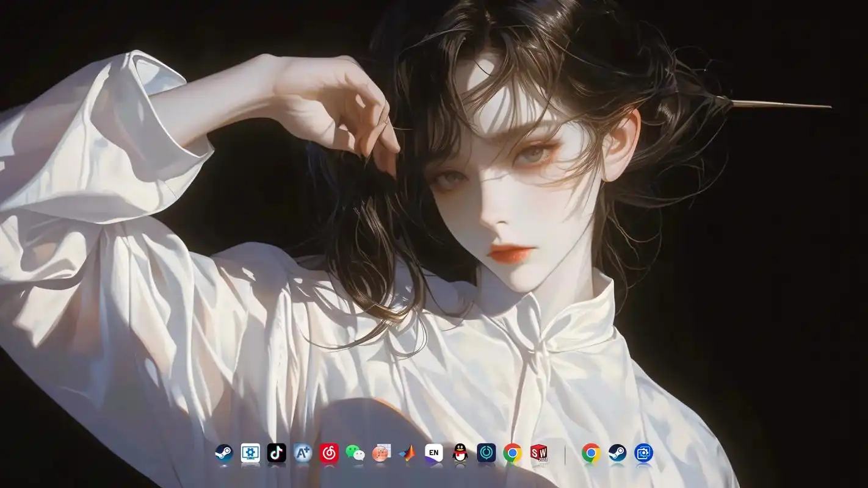
Task: Click the purple A+ app icon
Action: point(303,453)
